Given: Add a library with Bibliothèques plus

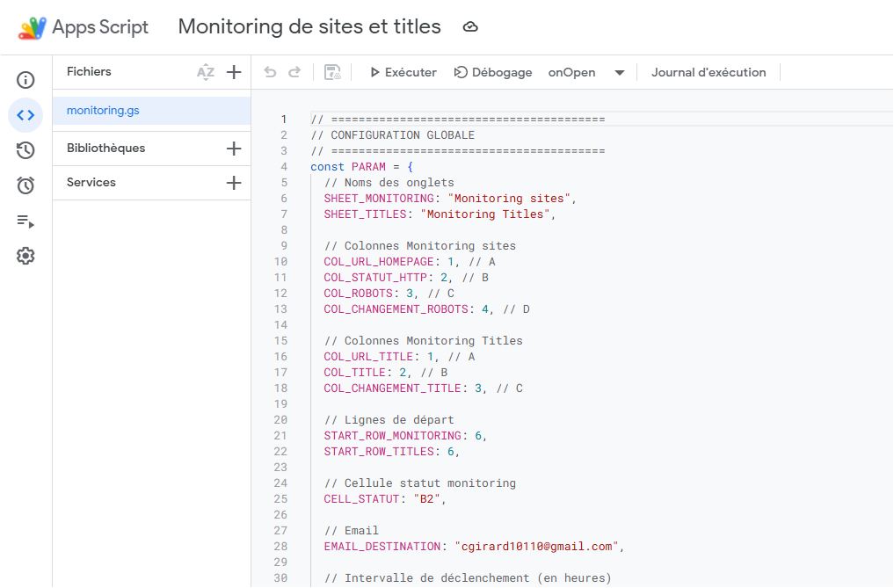Looking at the screenshot, I should (x=234, y=149).
